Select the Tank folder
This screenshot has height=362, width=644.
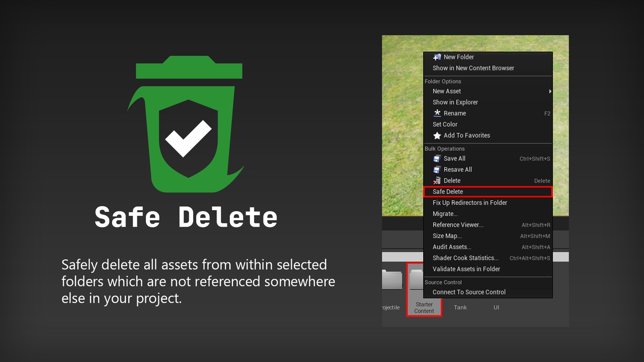[x=460, y=307]
